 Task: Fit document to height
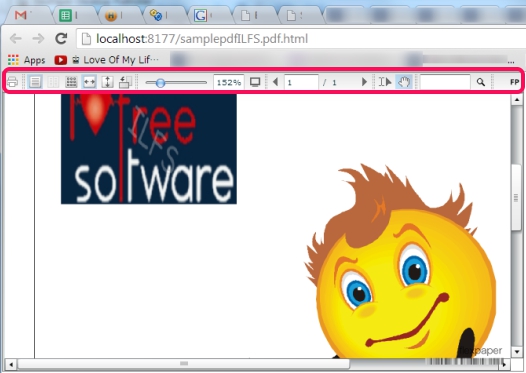click(107, 82)
